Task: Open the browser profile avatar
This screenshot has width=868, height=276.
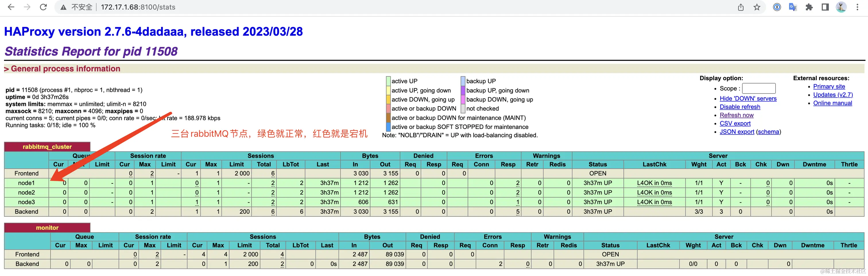Action: click(x=841, y=7)
